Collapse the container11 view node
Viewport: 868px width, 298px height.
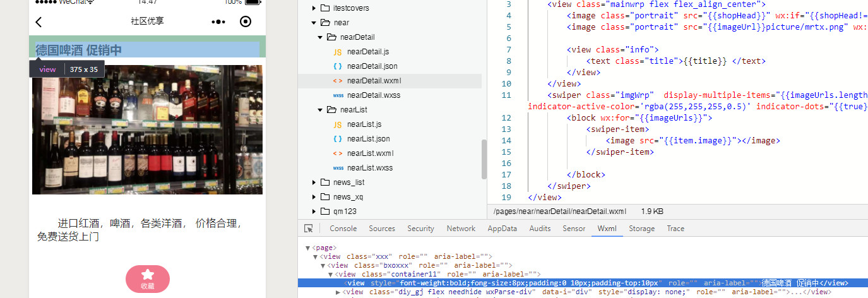point(330,275)
